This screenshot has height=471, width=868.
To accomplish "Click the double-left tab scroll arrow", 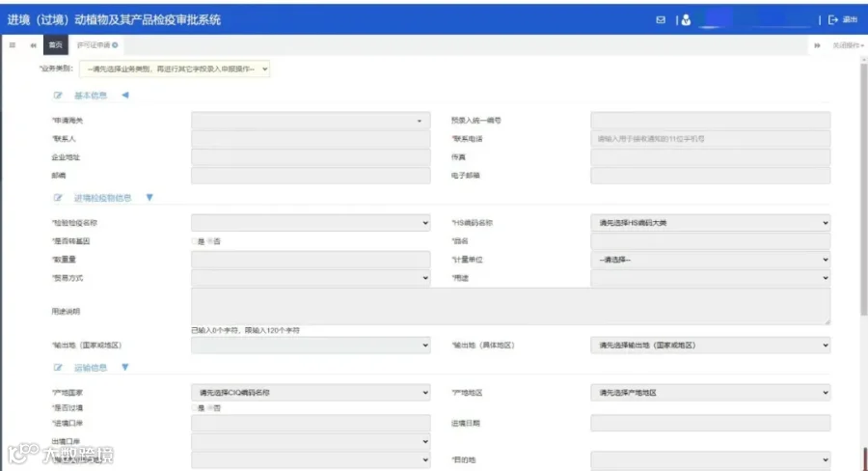I will click(33, 45).
